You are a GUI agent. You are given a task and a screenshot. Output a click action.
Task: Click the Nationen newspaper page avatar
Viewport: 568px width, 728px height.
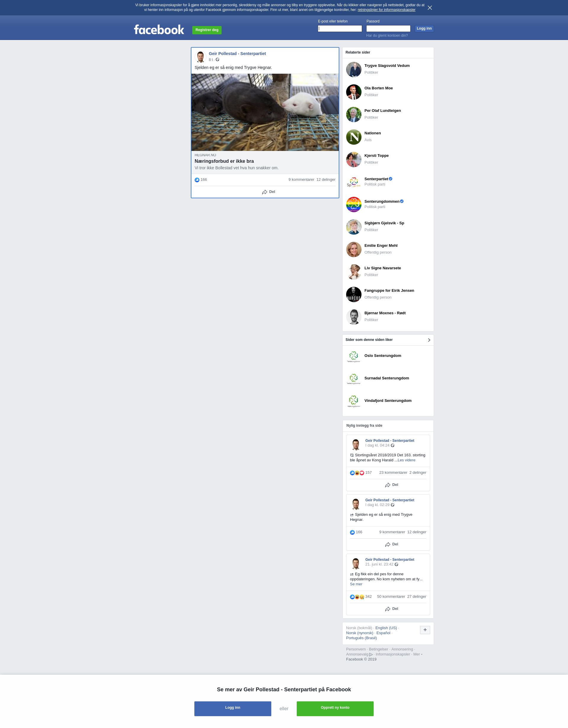coord(354,137)
